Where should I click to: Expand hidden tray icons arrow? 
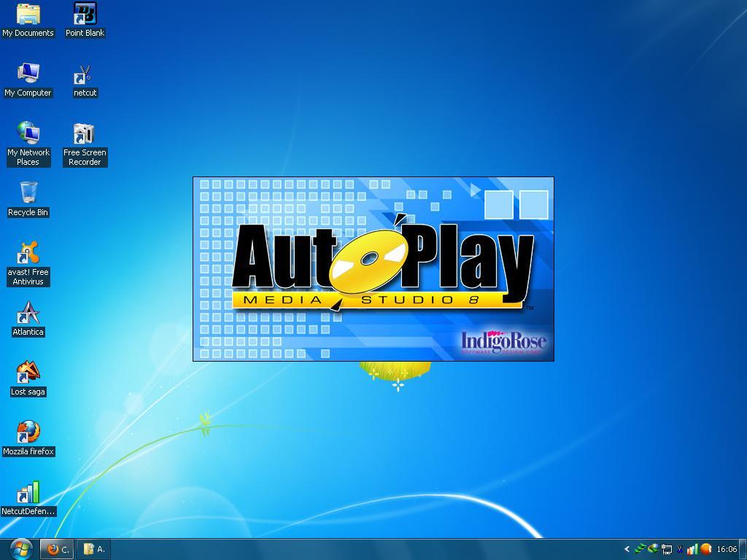click(x=627, y=549)
